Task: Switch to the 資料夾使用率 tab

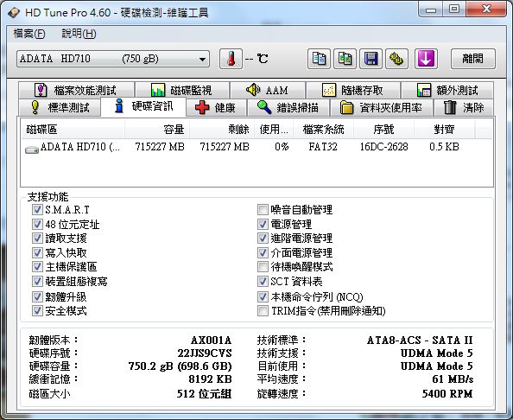Action: pyautogui.click(x=382, y=107)
